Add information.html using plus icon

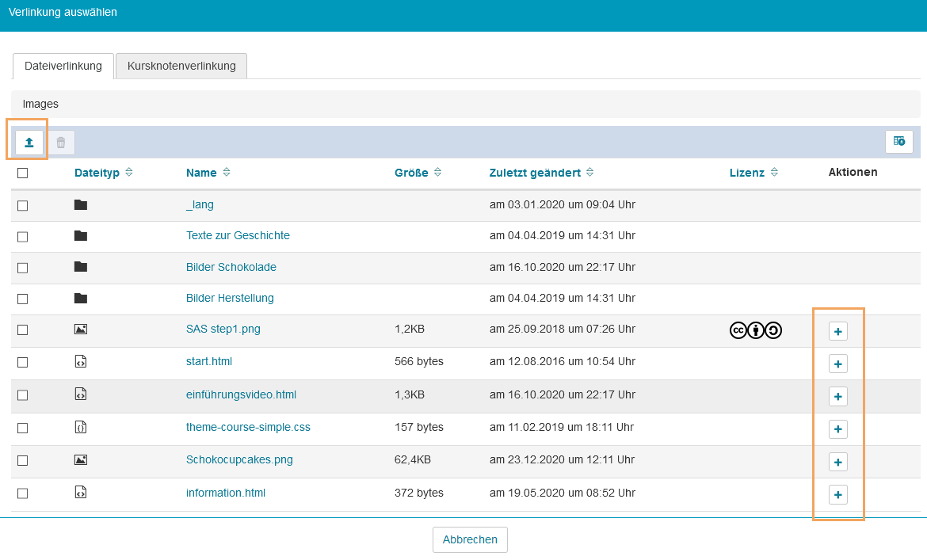point(837,495)
